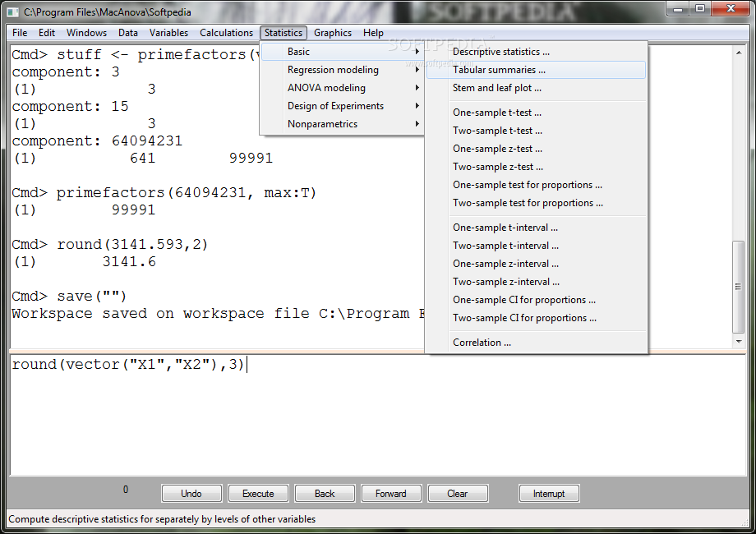The width and height of the screenshot is (756, 534).
Task: Click scrollbar up arrow of output pane
Action: click(x=739, y=52)
